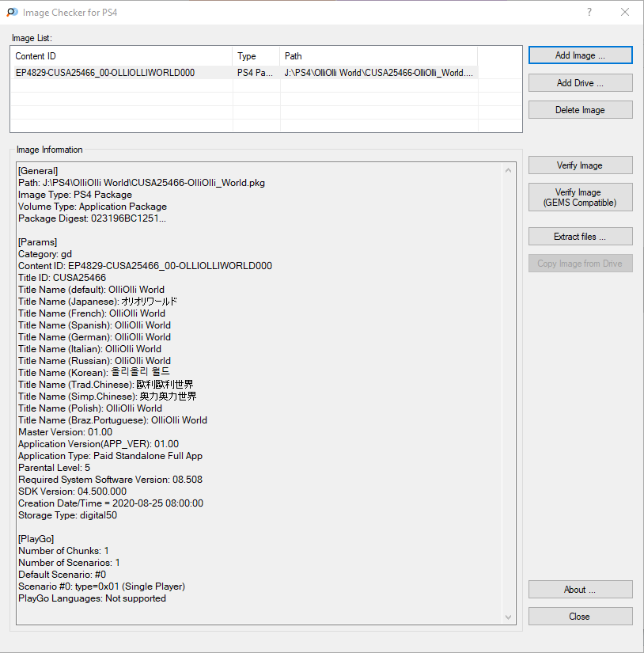Click the Image Type: PS4 Package line

[x=75, y=195]
